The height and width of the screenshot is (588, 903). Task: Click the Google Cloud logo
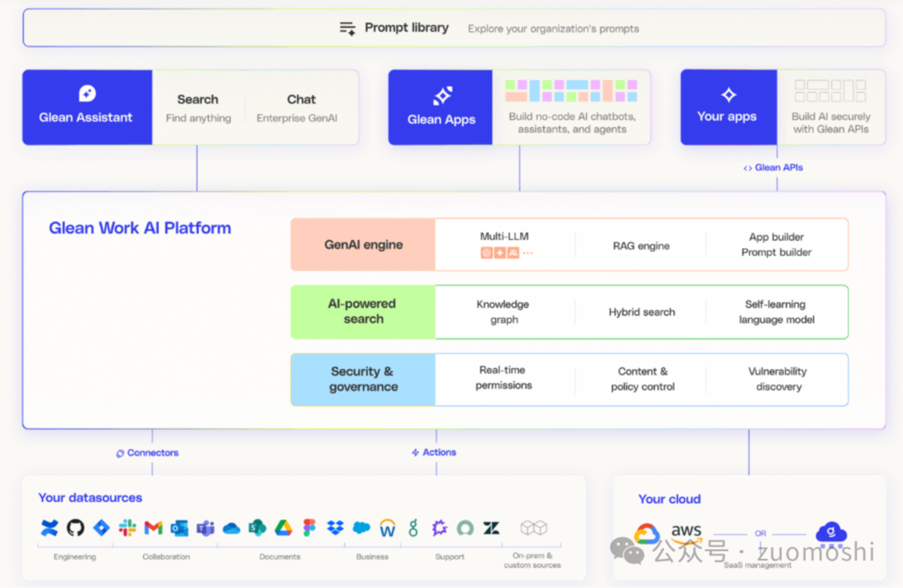point(647,533)
